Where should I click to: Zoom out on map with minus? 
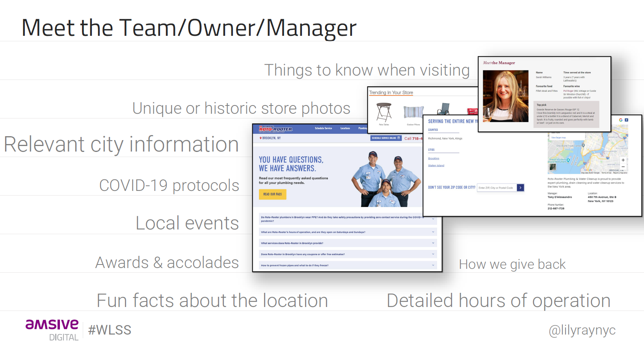(623, 167)
